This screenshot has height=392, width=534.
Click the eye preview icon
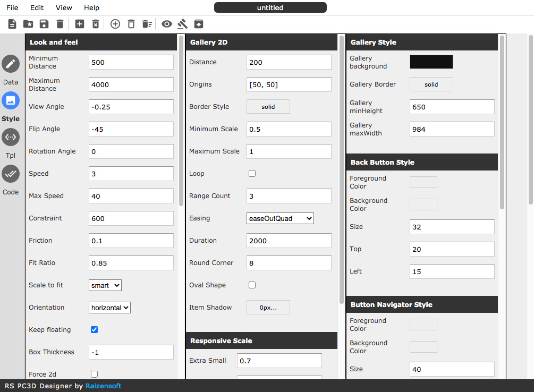(x=167, y=24)
